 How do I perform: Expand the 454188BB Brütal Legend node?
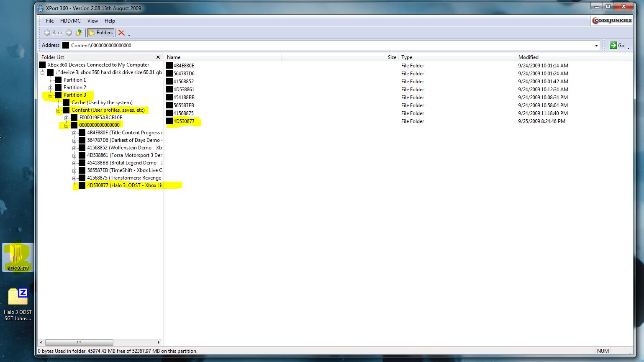[x=74, y=163]
